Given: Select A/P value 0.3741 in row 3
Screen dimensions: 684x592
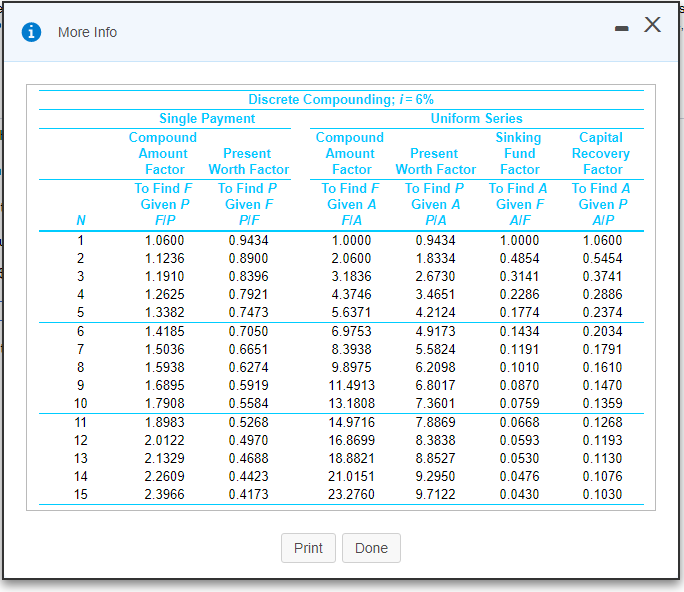Looking at the screenshot, I should point(602,276).
